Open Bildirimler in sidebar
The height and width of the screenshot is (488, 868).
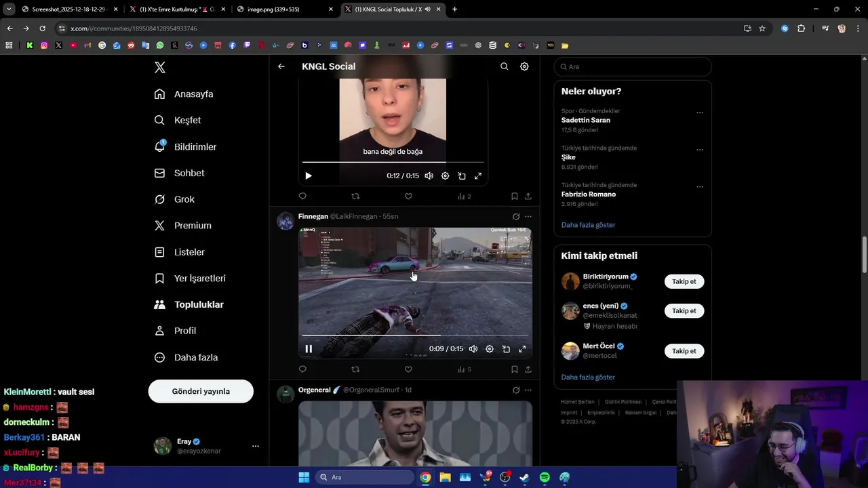click(x=185, y=146)
